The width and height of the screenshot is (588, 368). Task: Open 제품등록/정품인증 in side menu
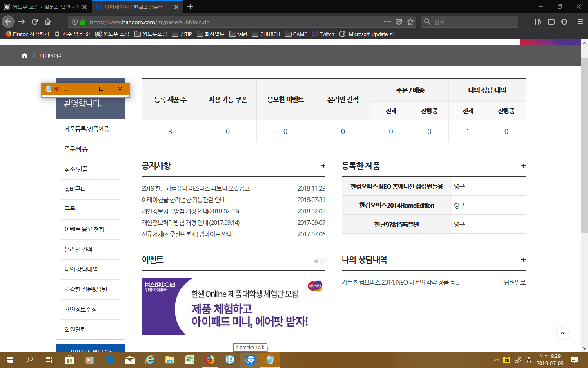87,129
